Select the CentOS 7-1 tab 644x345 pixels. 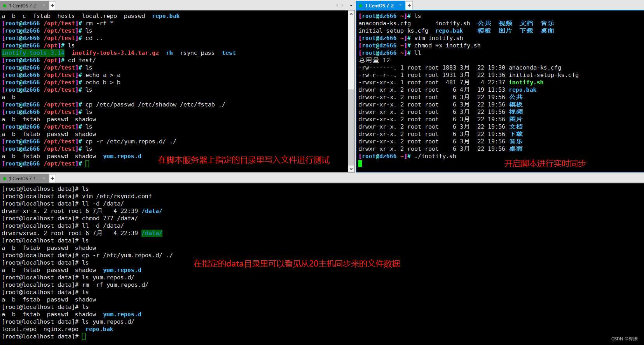point(23,178)
